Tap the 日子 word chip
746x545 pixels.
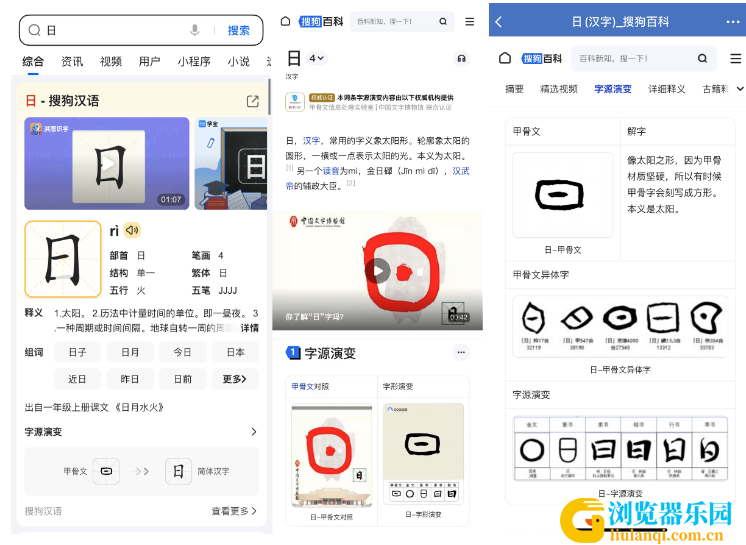click(x=78, y=352)
